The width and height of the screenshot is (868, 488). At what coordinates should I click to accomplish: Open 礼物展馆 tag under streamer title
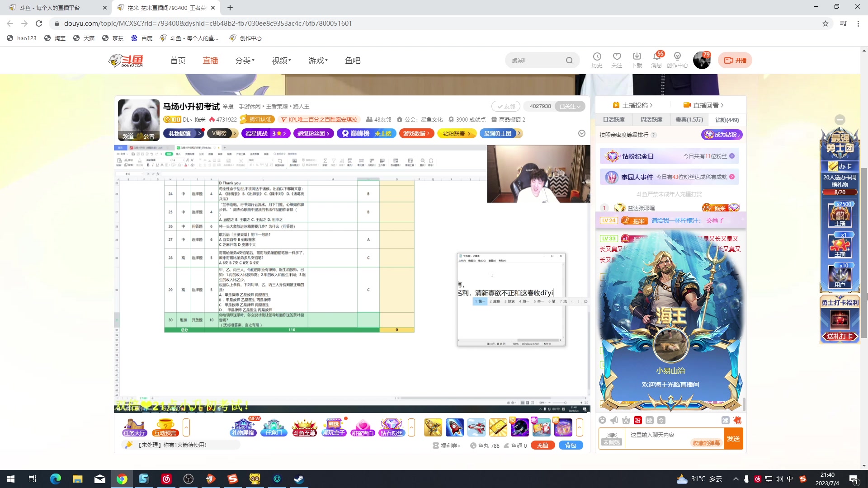184,133
